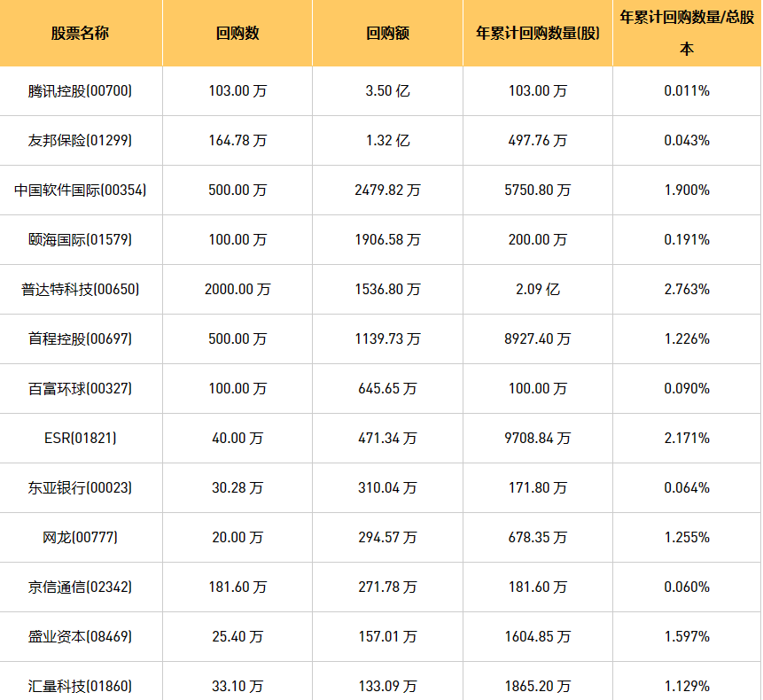763x700 pixels.
Task: Open the 普达特科技(00650) row entry
Action: pyautogui.click(x=81, y=289)
